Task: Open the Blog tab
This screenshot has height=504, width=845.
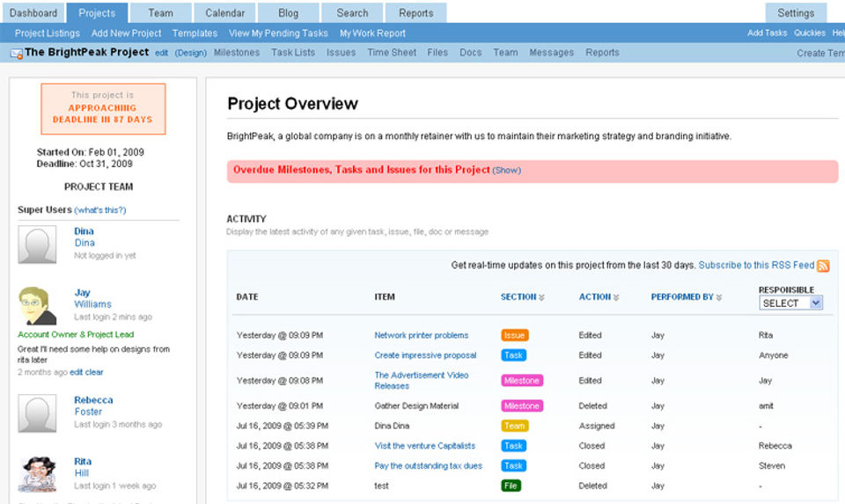Action: tap(289, 13)
